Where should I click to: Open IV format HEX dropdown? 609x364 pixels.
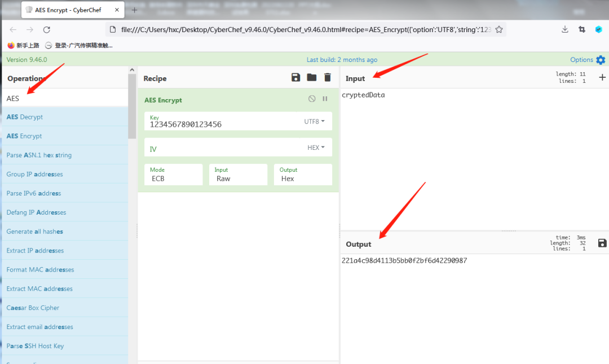coord(316,148)
